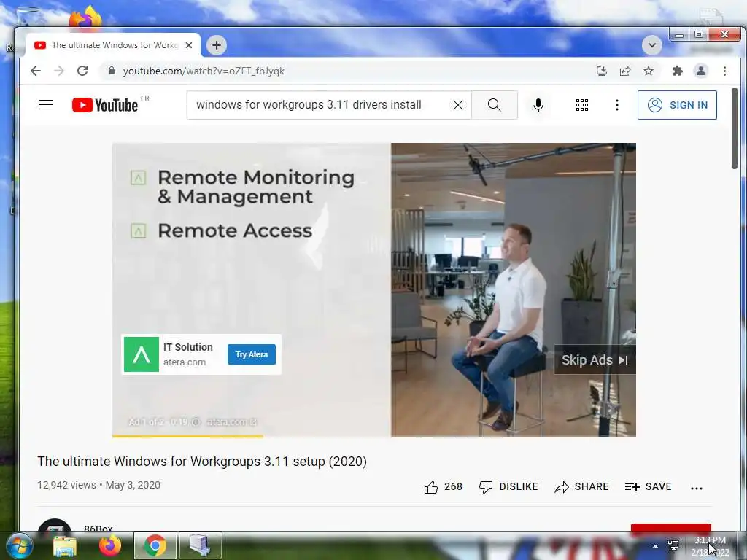747x560 pixels.
Task: Click the taskbar clock
Action: 710,546
